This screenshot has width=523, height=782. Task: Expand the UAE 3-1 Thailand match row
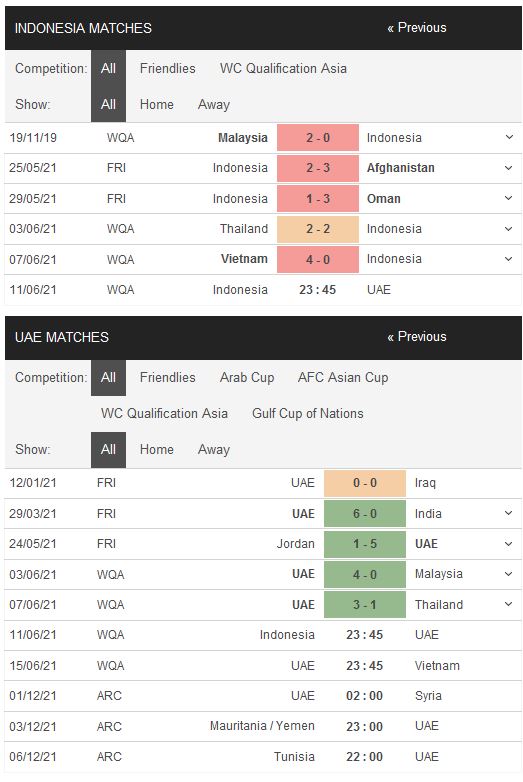509,604
